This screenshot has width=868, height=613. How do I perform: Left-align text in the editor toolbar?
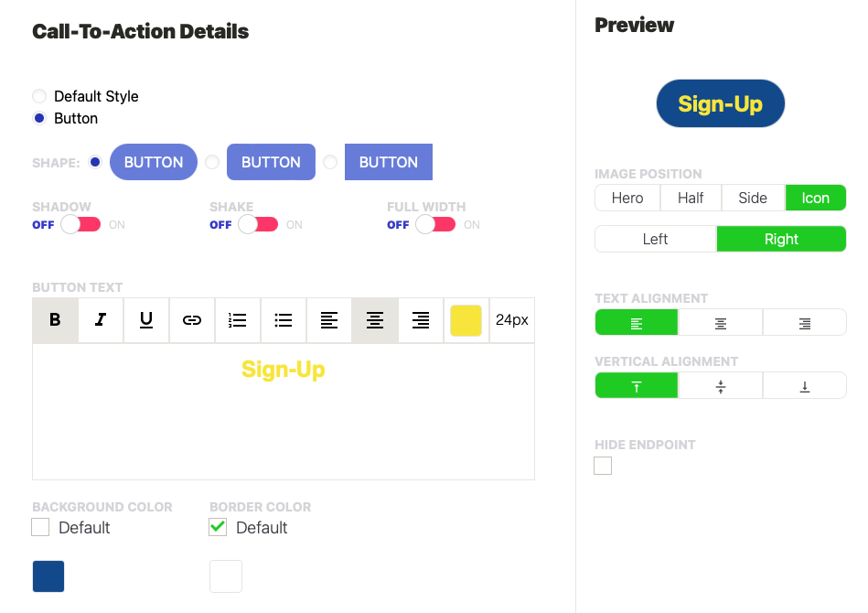[x=329, y=320]
